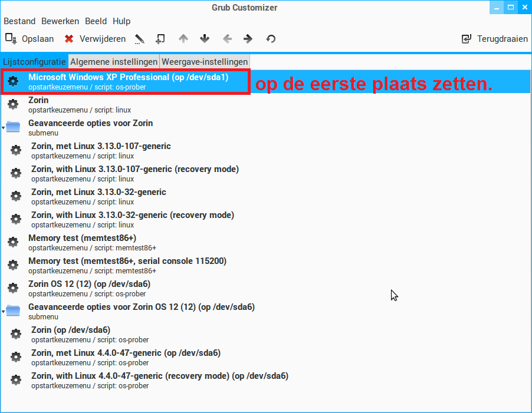Click the add new entry icon

pos(160,39)
